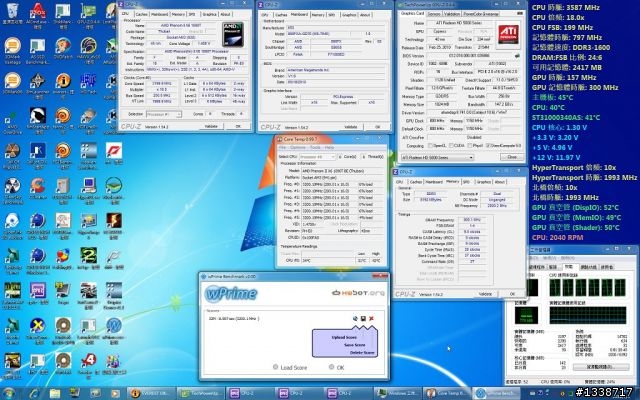640x400 pixels.
Task: Open the Graphics tab in the Memory CPU-Z window
Action: (484, 182)
